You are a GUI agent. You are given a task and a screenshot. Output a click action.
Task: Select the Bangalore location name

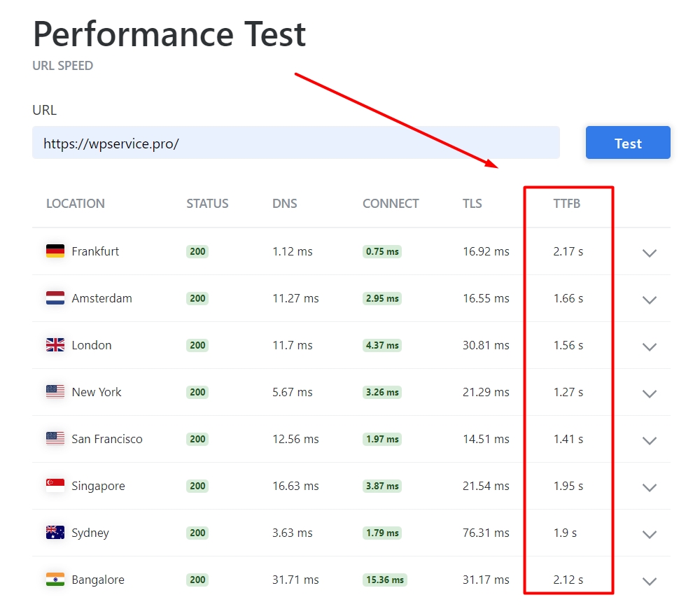tap(98, 580)
